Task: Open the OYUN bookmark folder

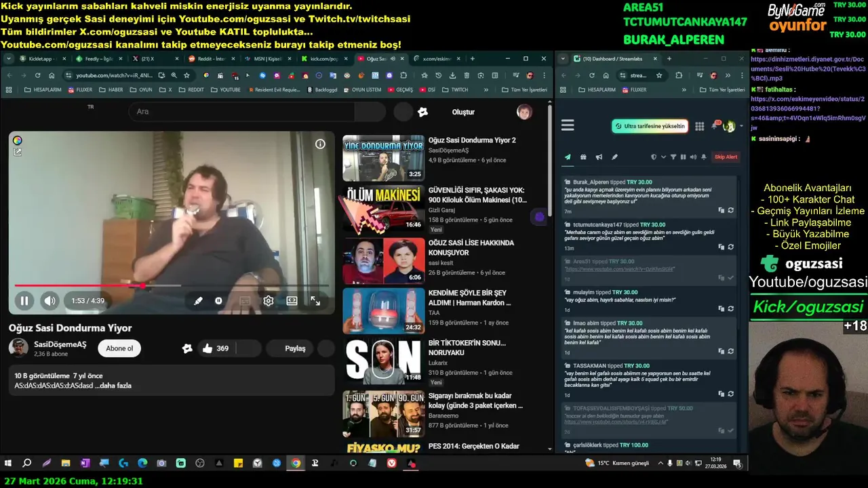Action: 140,89
